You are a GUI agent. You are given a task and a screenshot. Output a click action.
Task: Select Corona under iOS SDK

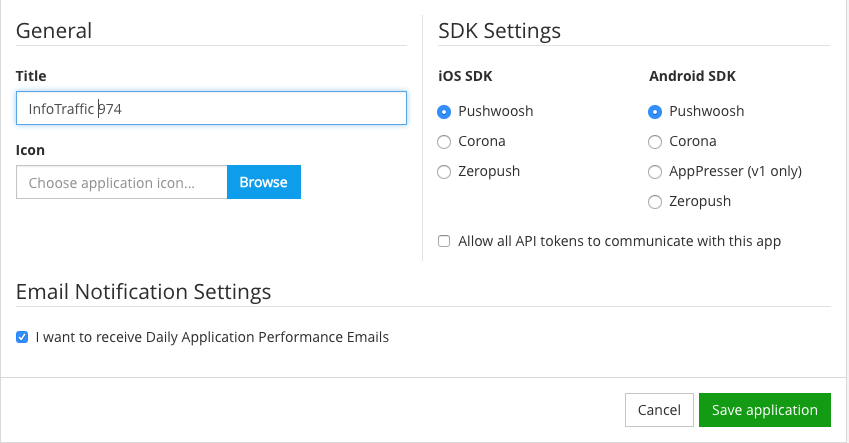[445, 141]
